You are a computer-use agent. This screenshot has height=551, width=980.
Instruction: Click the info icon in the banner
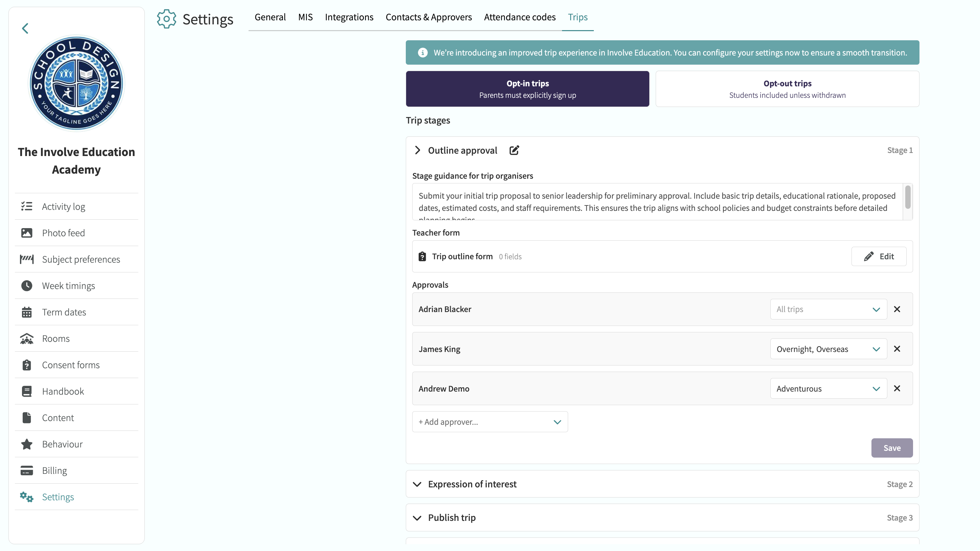click(x=423, y=52)
